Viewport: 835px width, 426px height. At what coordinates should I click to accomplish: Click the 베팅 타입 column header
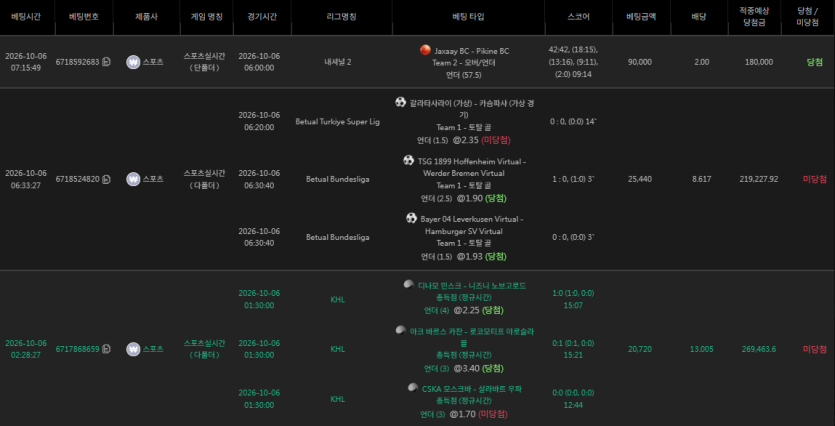coord(468,16)
